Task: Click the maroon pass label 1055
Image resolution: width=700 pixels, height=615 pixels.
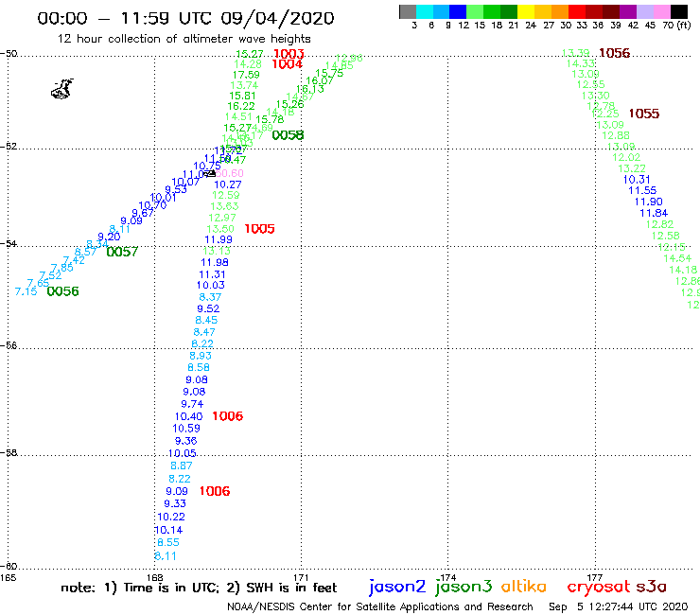Action: pyautogui.click(x=644, y=114)
